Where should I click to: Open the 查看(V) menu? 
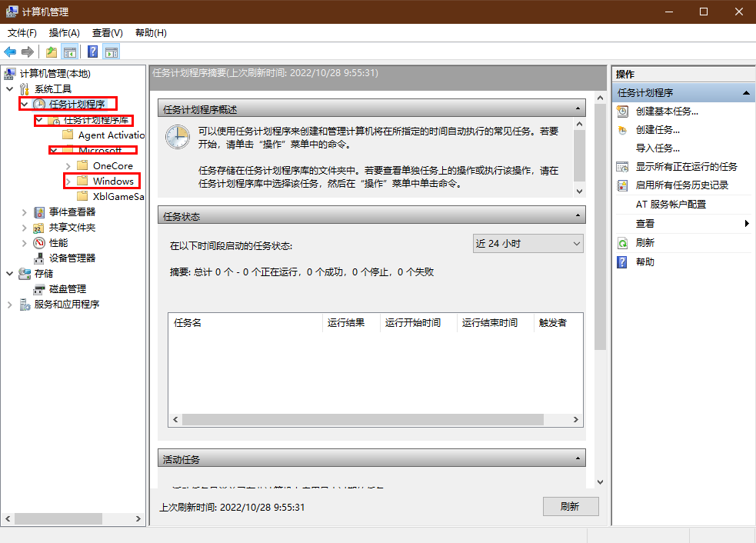point(108,33)
